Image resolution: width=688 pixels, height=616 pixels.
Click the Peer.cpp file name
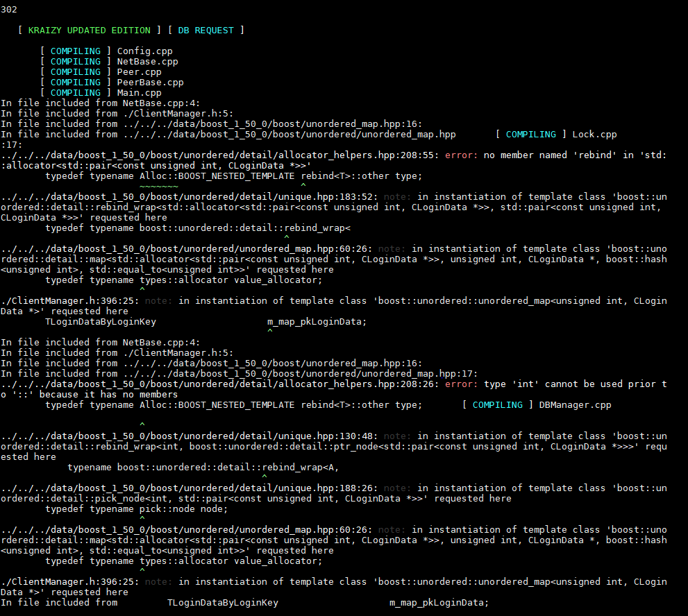pos(135,71)
